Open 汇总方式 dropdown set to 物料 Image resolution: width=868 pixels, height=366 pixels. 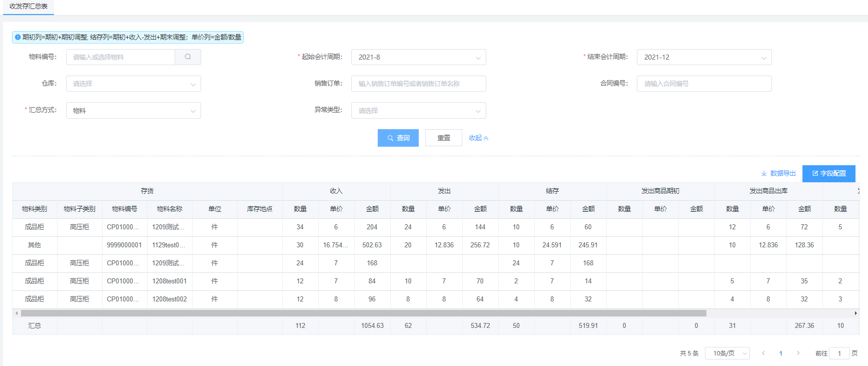pos(133,111)
